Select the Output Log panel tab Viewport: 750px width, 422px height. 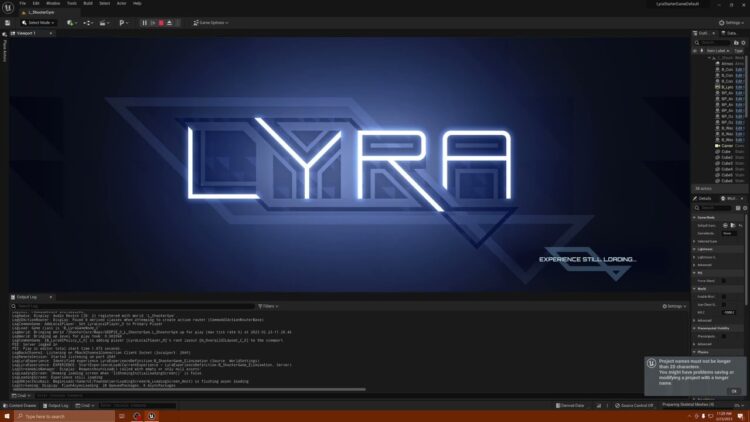[x=27, y=297]
